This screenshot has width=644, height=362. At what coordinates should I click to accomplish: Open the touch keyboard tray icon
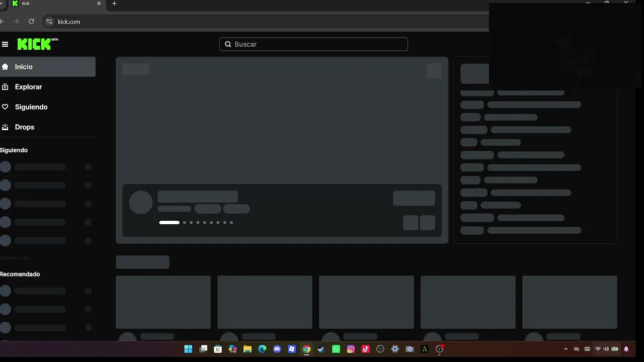click(x=587, y=349)
